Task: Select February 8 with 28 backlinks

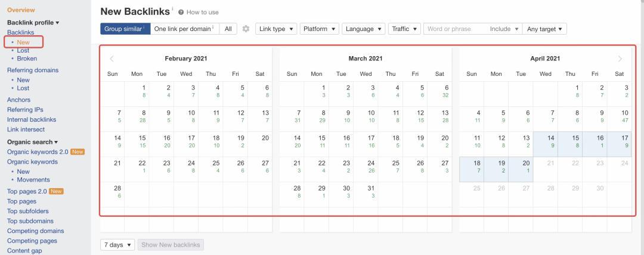Action: 137,119
